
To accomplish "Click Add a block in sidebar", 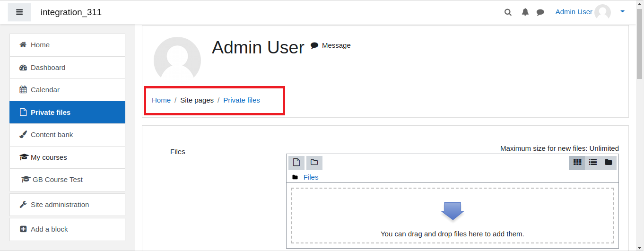I will click(67, 229).
